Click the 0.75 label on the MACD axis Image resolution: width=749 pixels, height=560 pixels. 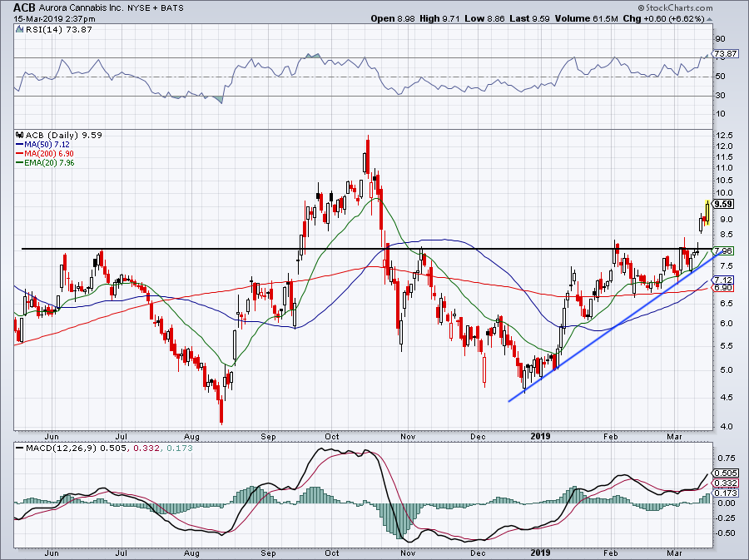point(727,458)
